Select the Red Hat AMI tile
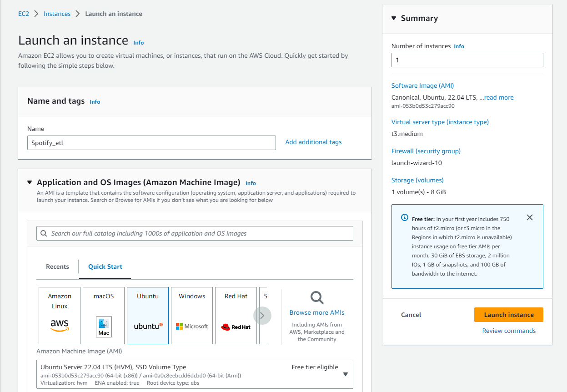 (x=236, y=316)
